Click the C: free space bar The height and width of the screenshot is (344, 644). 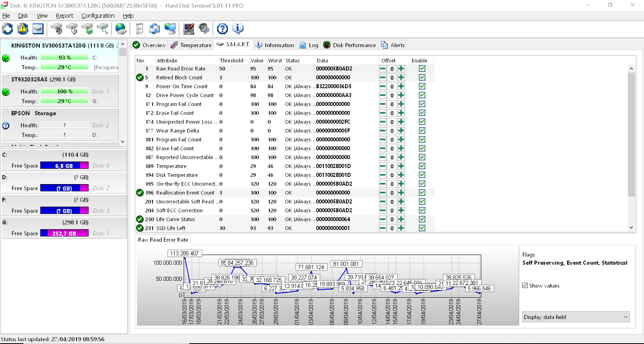(x=64, y=166)
